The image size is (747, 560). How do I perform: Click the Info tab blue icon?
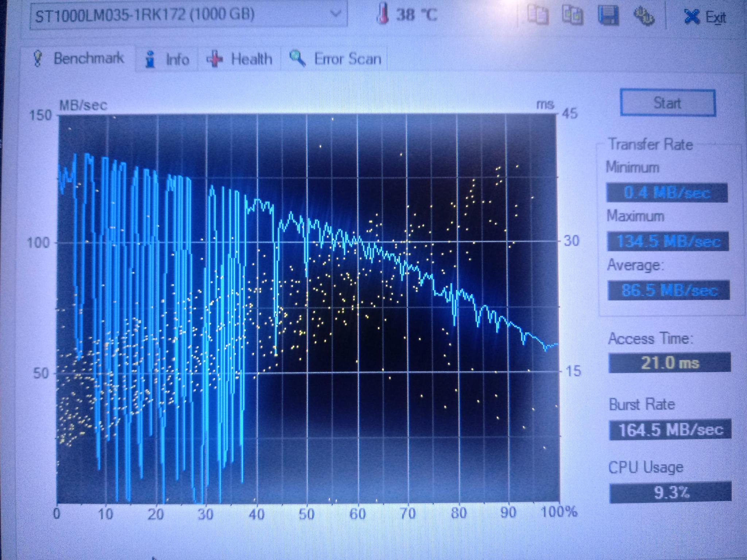pyautogui.click(x=150, y=59)
